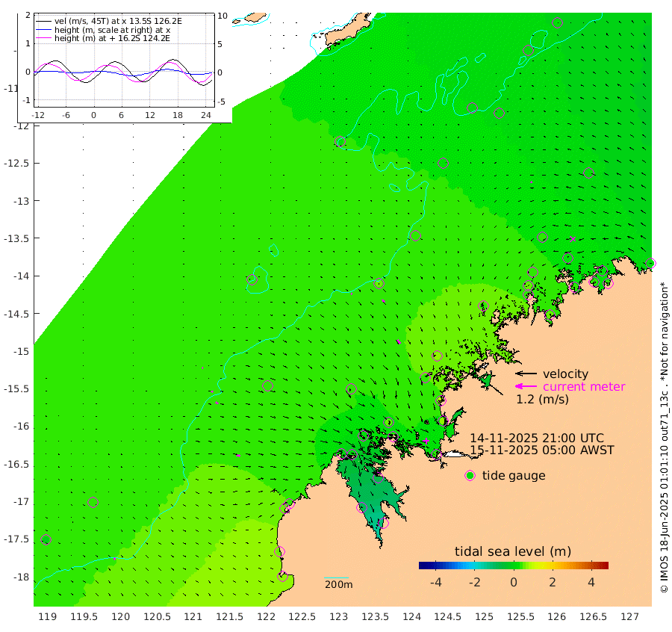The height and width of the screenshot is (632, 672).
Task: Click the black vel line sample in inset legend
Action: (x=44, y=21)
